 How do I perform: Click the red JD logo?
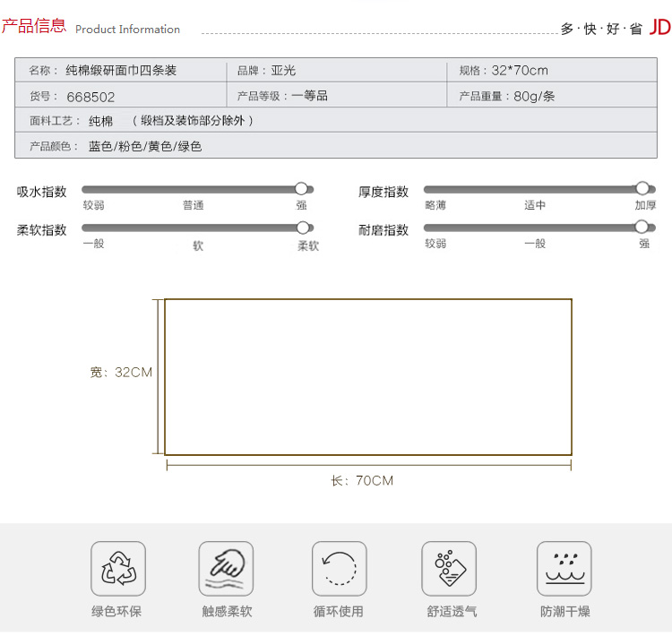coord(660,28)
